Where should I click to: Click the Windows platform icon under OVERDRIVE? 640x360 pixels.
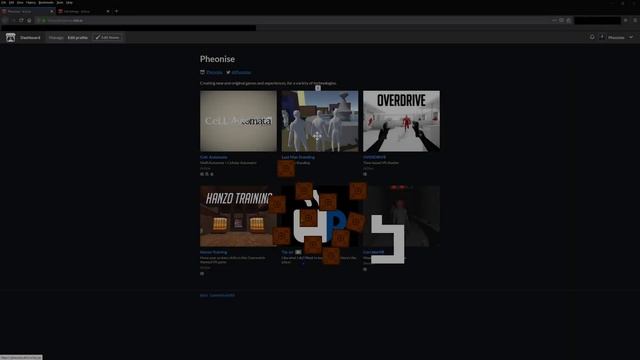coord(365,174)
